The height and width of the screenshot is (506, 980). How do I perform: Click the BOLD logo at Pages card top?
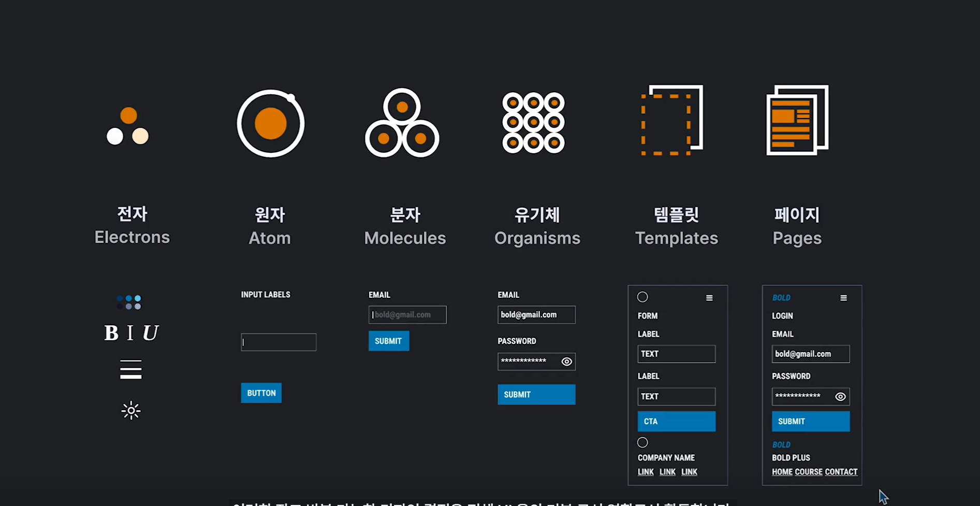tap(781, 298)
